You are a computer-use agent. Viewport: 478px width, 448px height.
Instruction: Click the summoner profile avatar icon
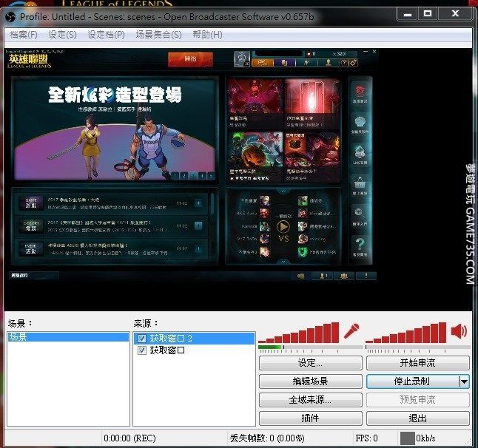tap(242, 58)
